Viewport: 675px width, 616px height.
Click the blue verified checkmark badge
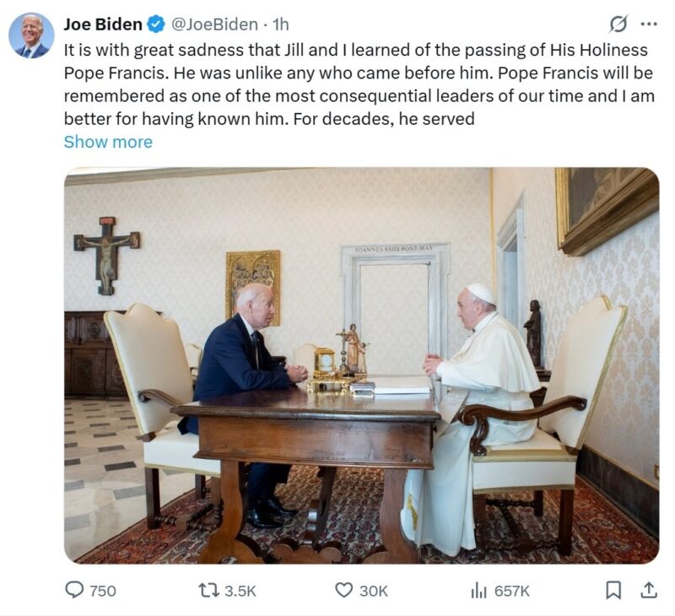pyautogui.click(x=156, y=24)
